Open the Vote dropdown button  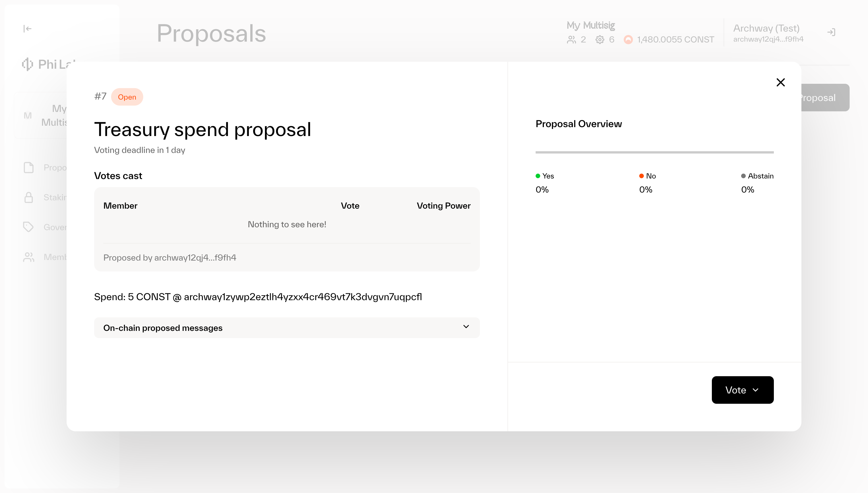click(742, 390)
